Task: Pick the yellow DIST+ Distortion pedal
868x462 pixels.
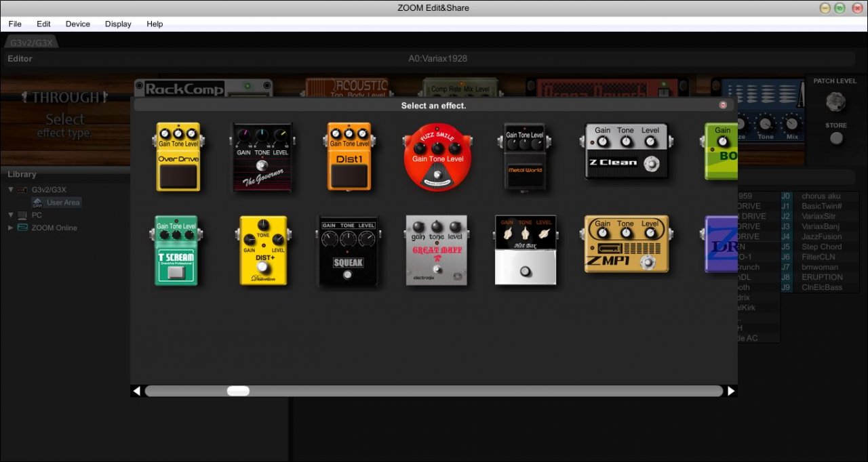Action: pyautogui.click(x=263, y=250)
